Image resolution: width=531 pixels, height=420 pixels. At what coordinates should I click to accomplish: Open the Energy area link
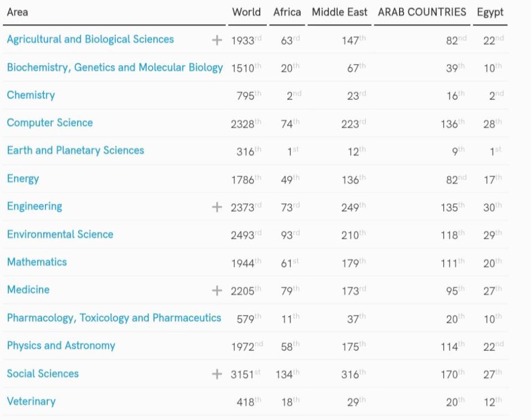point(23,179)
